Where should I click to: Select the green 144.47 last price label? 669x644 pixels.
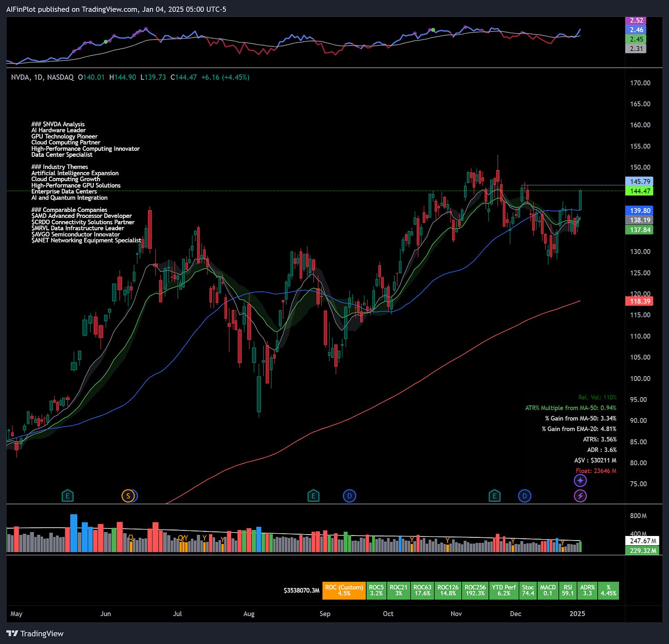pyautogui.click(x=640, y=191)
